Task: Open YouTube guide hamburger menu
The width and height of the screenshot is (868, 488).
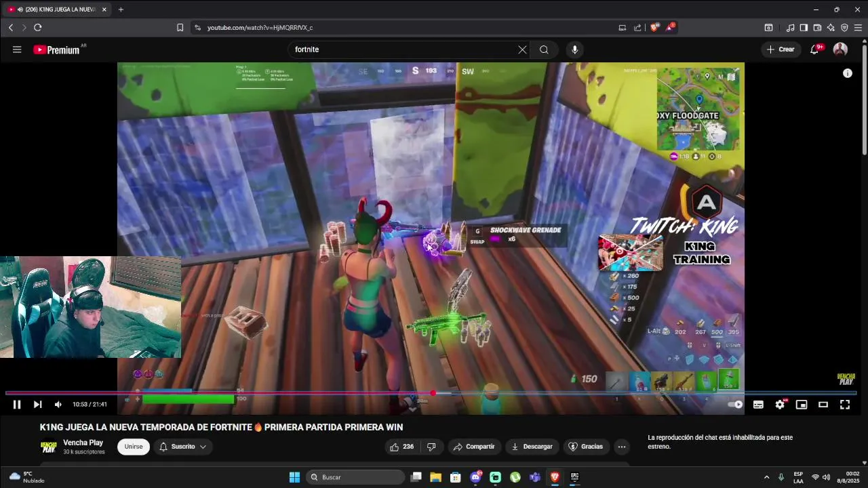Action: click(17, 49)
